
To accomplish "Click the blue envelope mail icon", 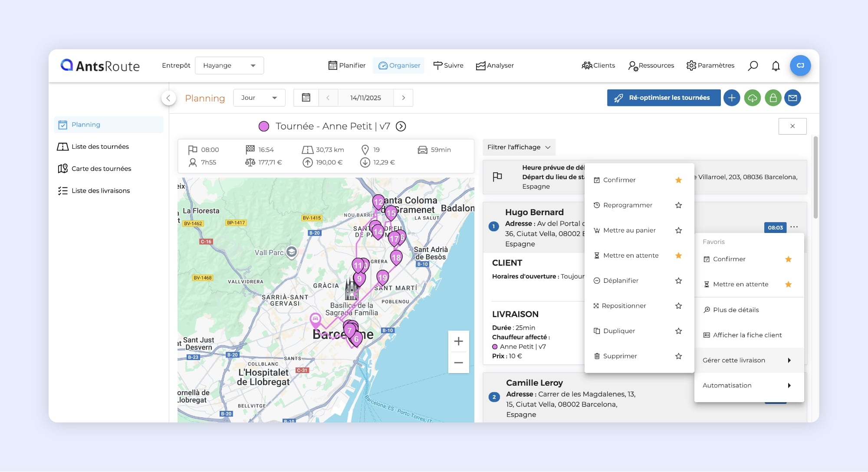I will click(x=792, y=98).
